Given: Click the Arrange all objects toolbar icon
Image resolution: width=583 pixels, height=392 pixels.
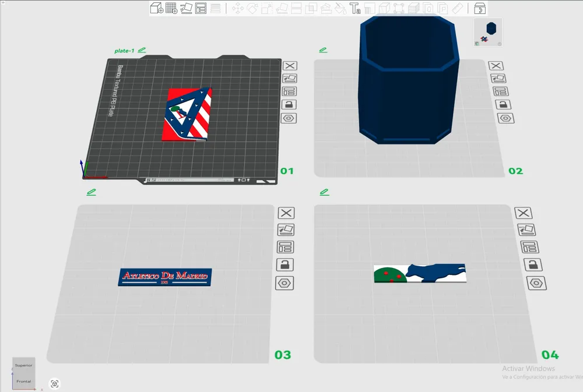Looking at the screenshot, I should pyautogui.click(x=201, y=8).
